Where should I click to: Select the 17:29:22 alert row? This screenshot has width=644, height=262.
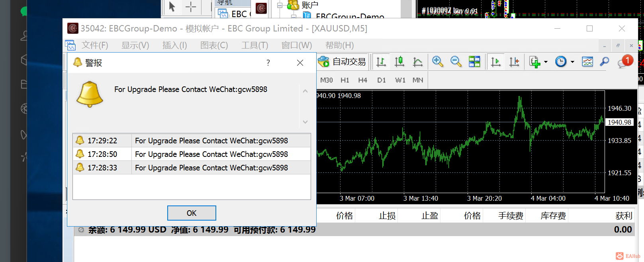192,141
